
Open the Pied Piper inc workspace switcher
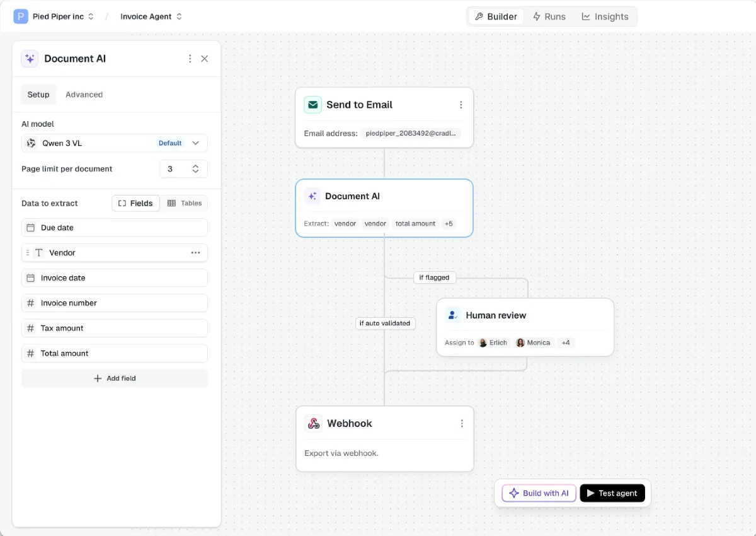coord(62,16)
